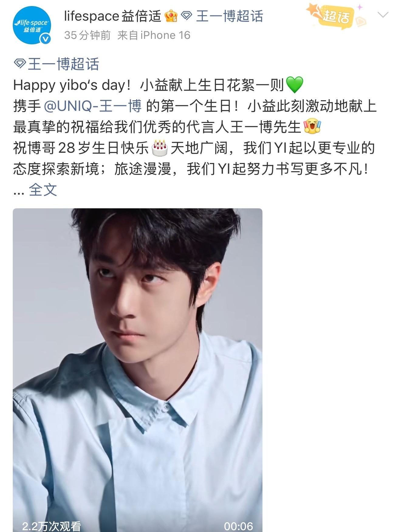The image size is (401, 532).
Task: Tap the 来自 iPhone 16 source text
Action: (x=154, y=35)
